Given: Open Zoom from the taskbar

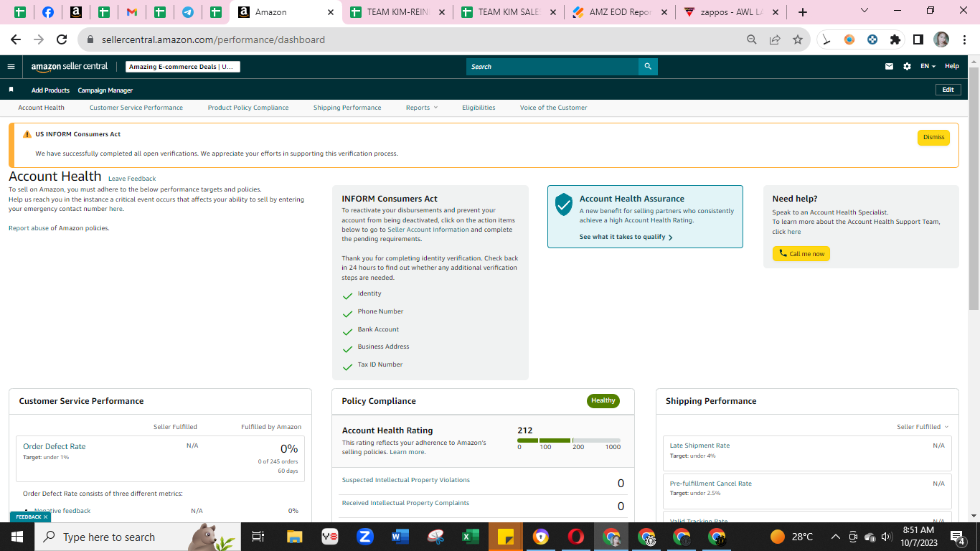Looking at the screenshot, I should 364,537.
